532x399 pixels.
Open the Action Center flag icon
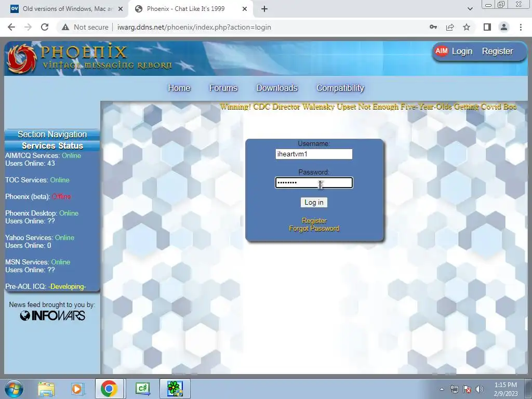[467, 389]
